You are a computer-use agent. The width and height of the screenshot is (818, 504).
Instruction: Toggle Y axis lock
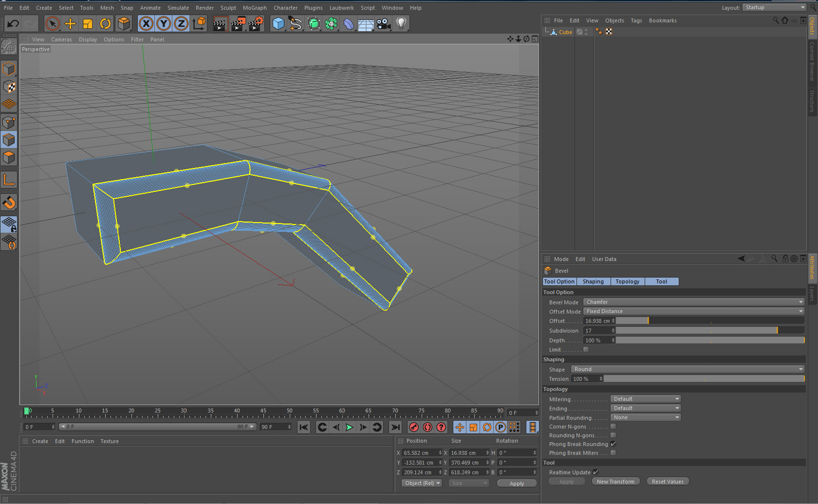click(164, 23)
